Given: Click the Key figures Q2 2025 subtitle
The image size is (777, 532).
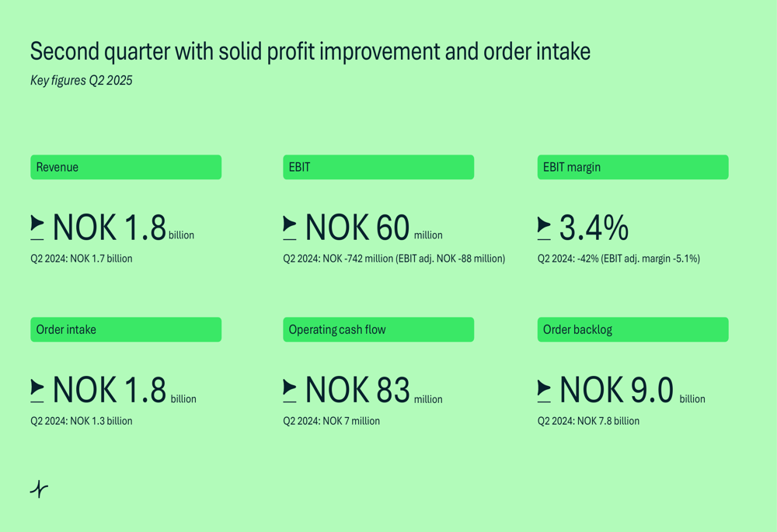Looking at the screenshot, I should pyautogui.click(x=82, y=80).
